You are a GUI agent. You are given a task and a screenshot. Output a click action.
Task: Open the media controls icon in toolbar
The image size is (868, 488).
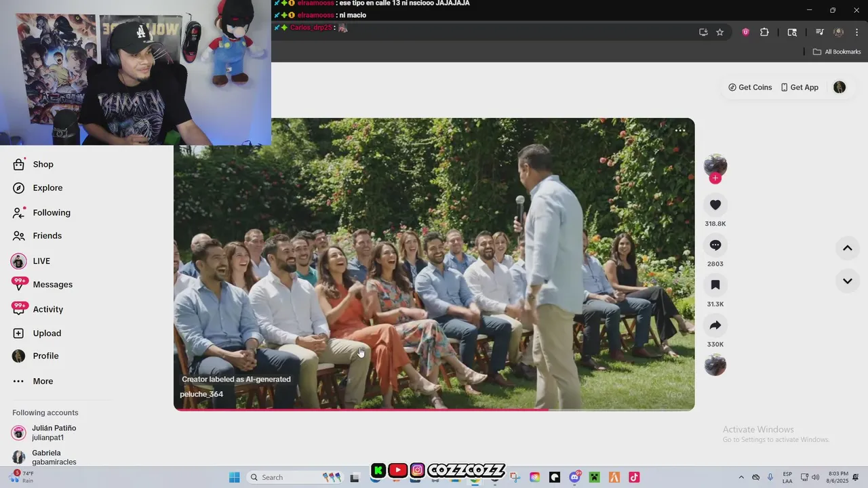click(x=820, y=32)
